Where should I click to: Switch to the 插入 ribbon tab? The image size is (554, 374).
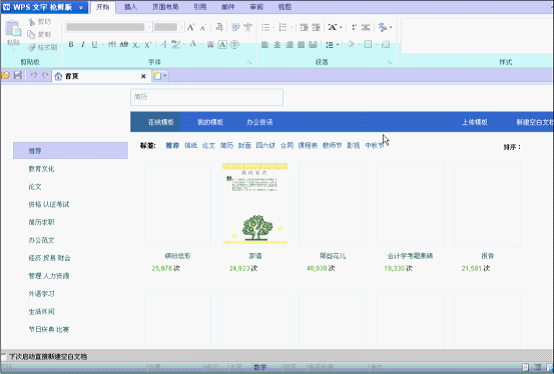130,7
